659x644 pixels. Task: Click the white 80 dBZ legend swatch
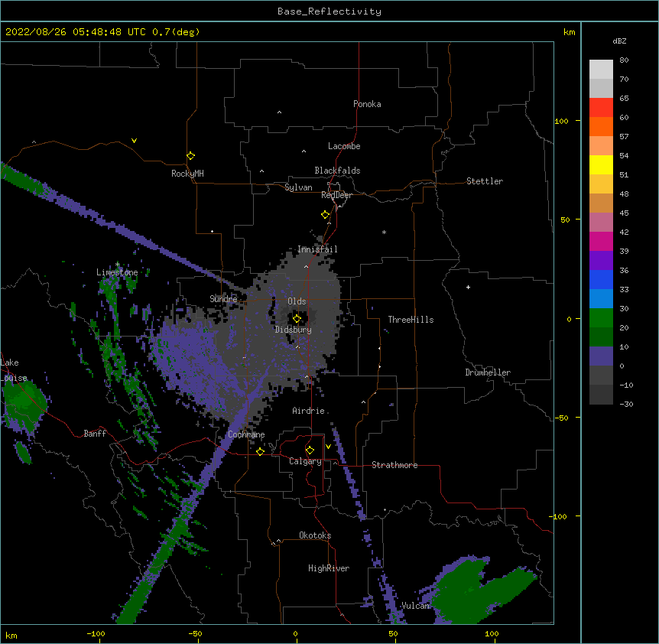tap(601, 69)
